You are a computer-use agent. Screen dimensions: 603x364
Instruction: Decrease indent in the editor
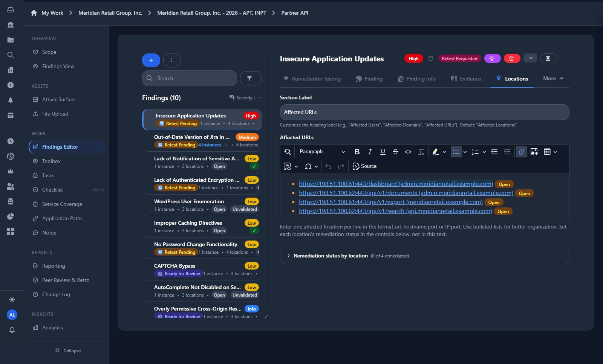(x=494, y=152)
